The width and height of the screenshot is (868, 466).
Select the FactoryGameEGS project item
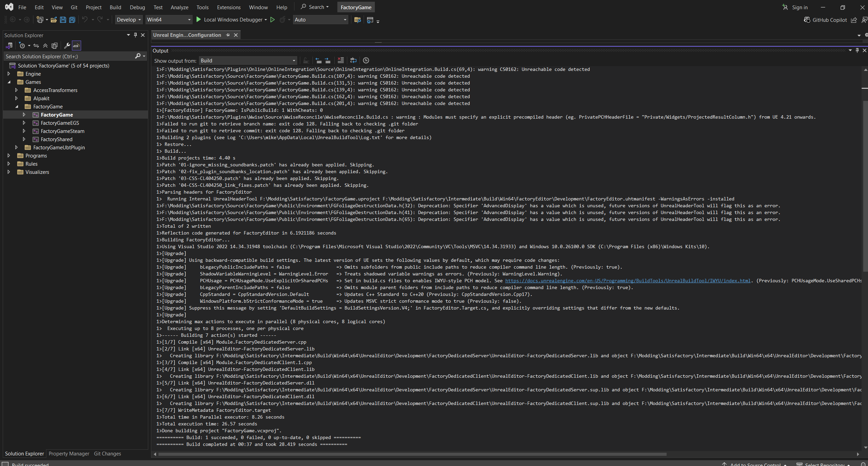pyautogui.click(x=60, y=123)
